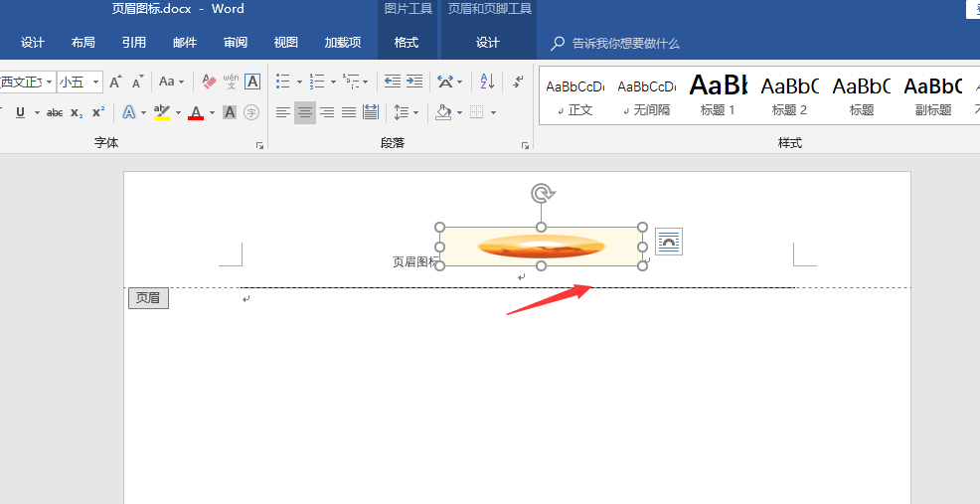Apply borders icon
The height and width of the screenshot is (504, 980).
477,112
